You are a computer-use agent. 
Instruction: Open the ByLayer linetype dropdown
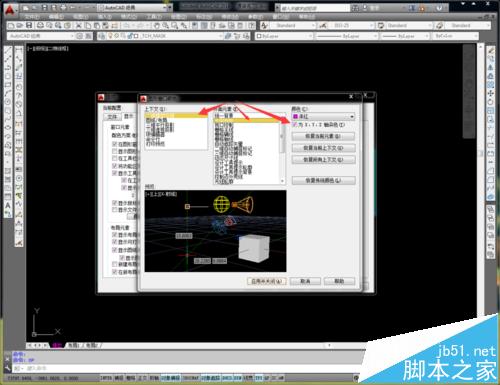tap(347, 36)
